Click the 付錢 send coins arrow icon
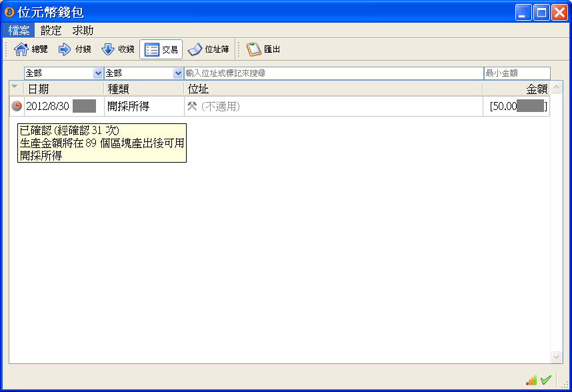The image size is (572, 392). 65,49
